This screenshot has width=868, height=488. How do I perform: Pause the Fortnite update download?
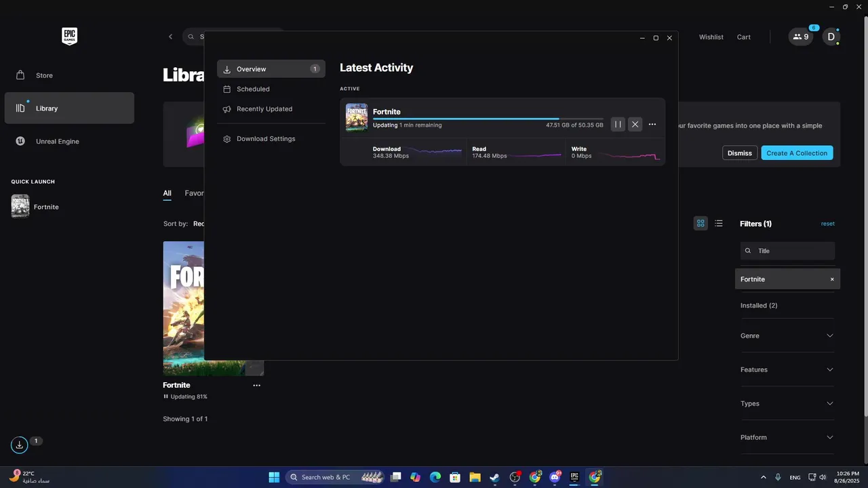click(x=618, y=124)
